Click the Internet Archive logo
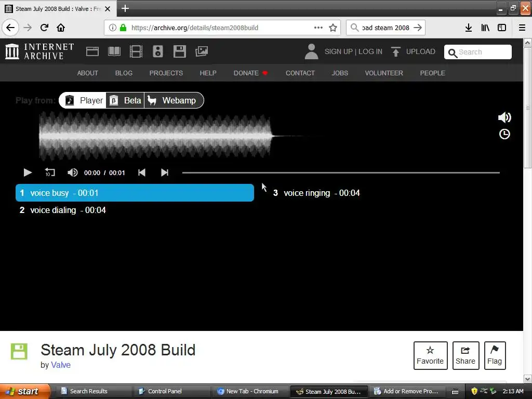Screen dimensions: 532x399 coord(39,51)
